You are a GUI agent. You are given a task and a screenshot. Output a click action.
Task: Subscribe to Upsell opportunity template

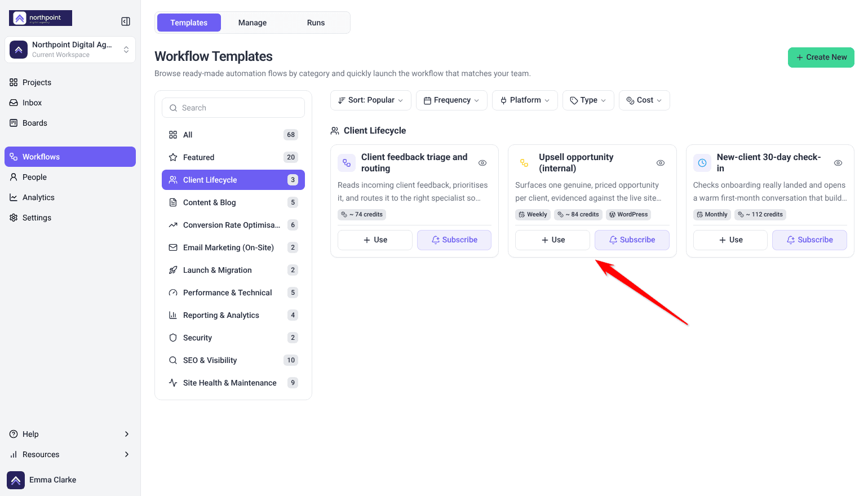pyautogui.click(x=632, y=240)
